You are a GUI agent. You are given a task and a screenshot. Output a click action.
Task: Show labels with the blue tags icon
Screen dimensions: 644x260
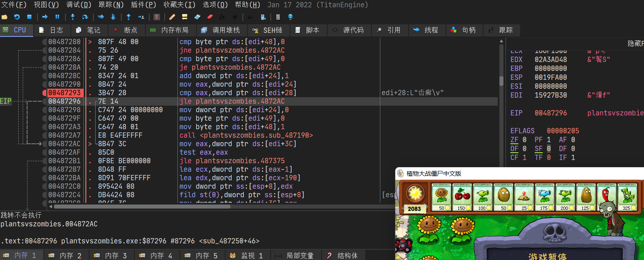click(197, 17)
